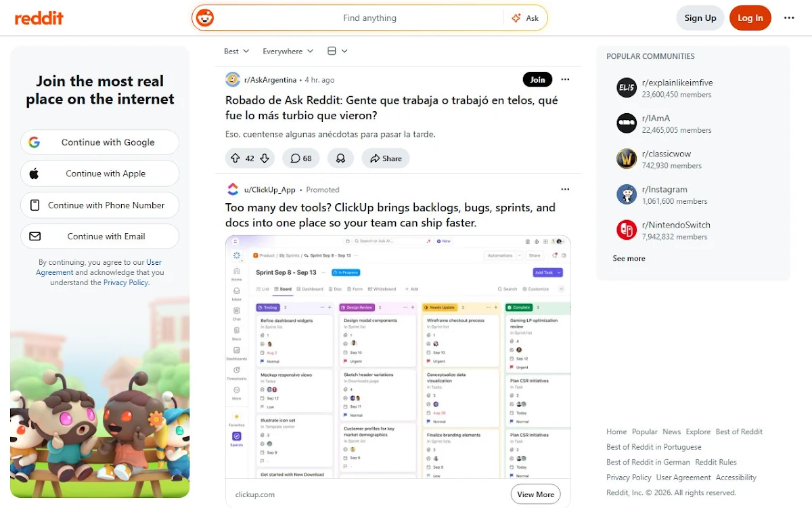Open options menu on AskArgentina post
This screenshot has width=812, height=508.
click(565, 79)
